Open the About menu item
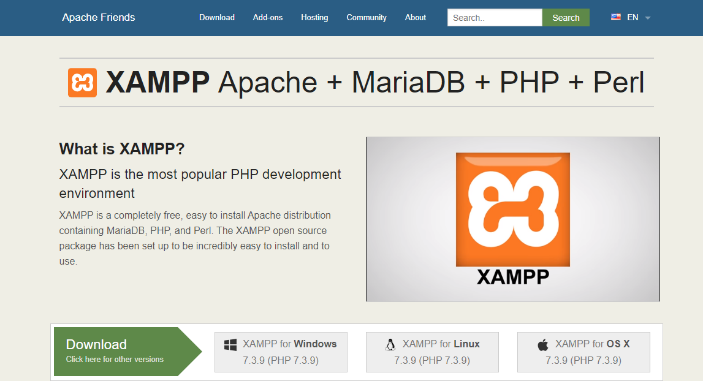The image size is (703, 381). point(415,17)
